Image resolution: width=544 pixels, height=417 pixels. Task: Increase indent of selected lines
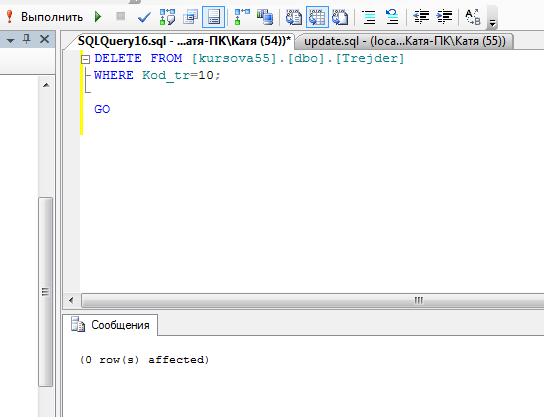(444, 17)
